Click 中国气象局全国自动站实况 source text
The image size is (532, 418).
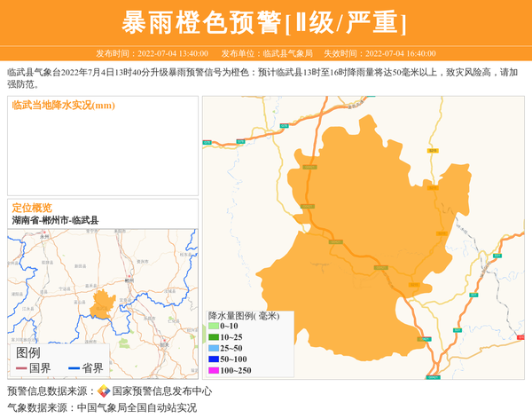click(137, 408)
